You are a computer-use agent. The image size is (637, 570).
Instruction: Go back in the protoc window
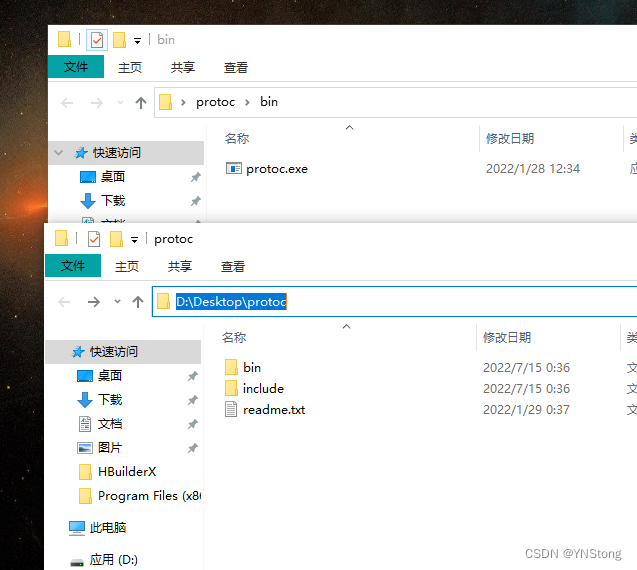point(64,302)
